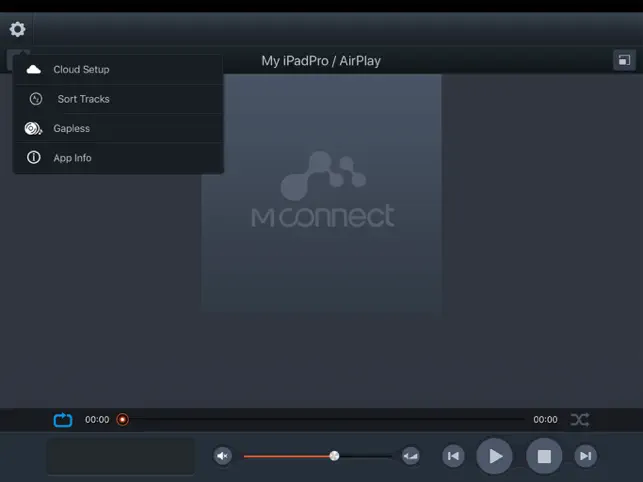Click the volume-up speaker icon
The width and height of the screenshot is (643, 482).
tap(410, 456)
